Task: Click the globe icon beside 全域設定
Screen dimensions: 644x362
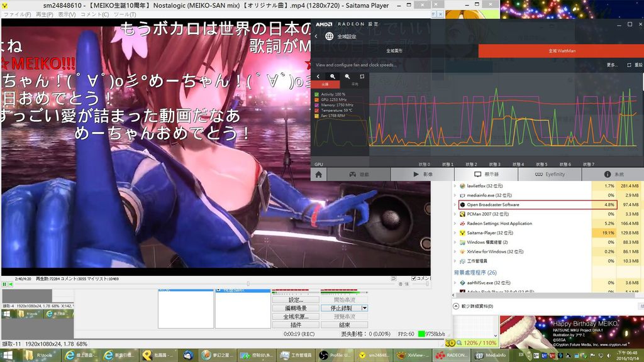Action: tap(330, 36)
